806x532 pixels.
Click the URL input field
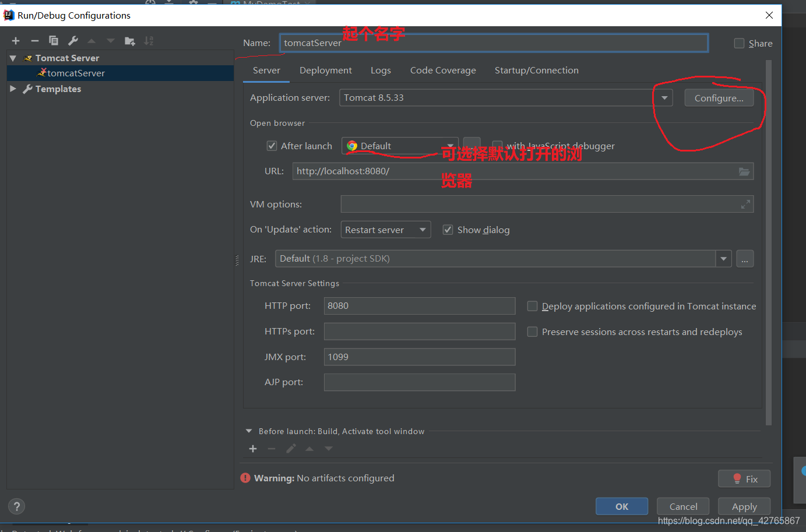[523, 171]
